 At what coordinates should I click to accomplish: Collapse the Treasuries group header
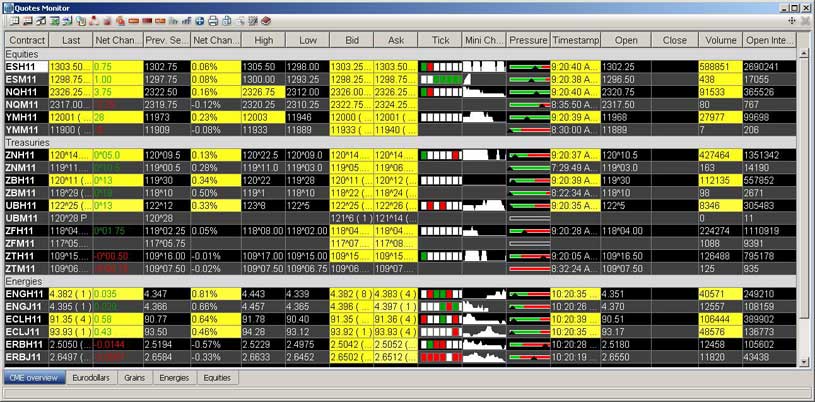(27, 143)
